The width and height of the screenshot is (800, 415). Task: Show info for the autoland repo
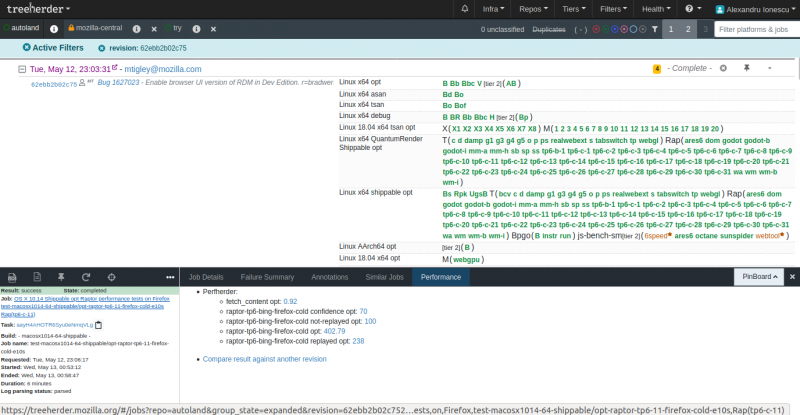(54, 29)
